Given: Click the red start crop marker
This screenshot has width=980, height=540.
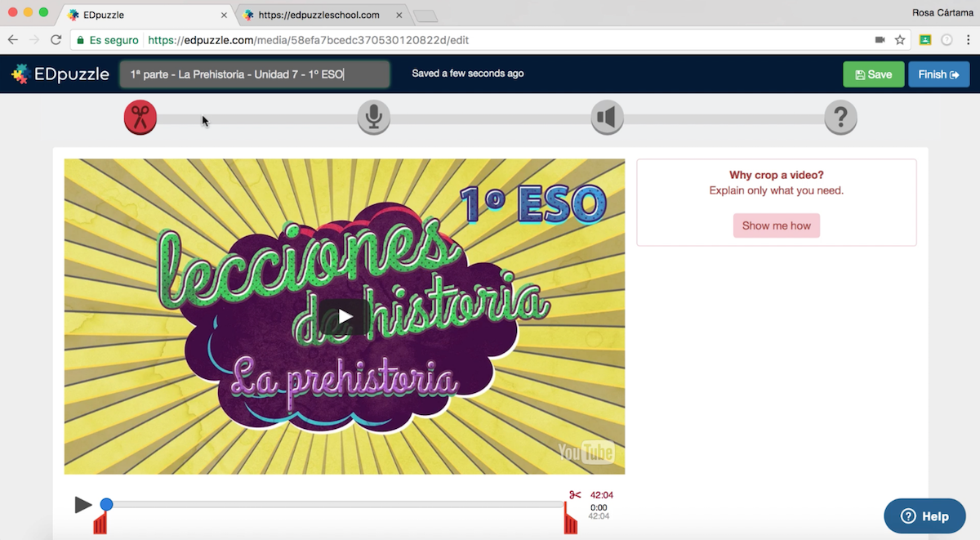Looking at the screenshot, I should tap(100, 523).
